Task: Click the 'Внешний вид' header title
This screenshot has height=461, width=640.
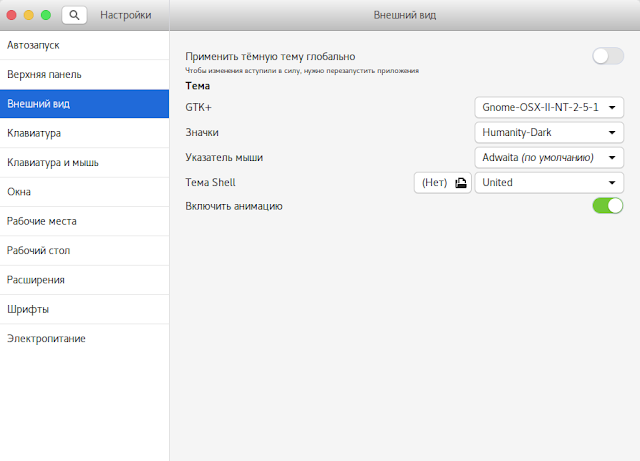Action: 405,15
